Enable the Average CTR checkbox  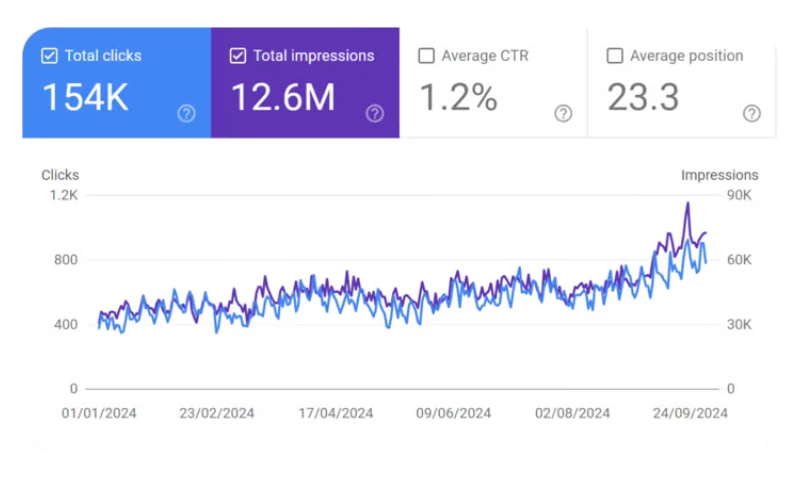coord(427,56)
